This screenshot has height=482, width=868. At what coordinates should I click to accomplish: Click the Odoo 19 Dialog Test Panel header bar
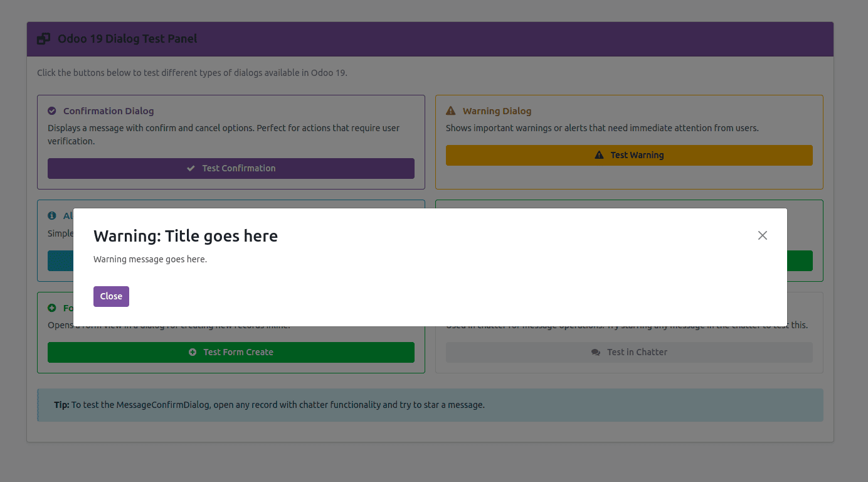(x=430, y=38)
